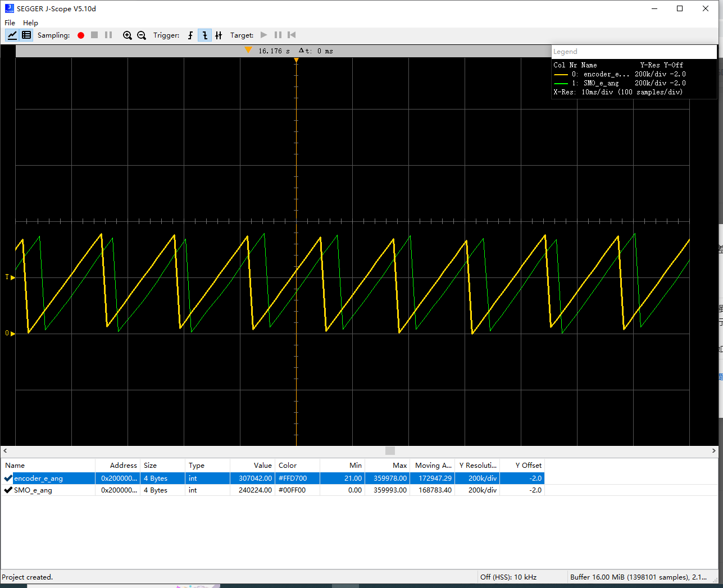Halt target with pause icon
Image resolution: width=723 pixels, height=588 pixels.
(278, 35)
